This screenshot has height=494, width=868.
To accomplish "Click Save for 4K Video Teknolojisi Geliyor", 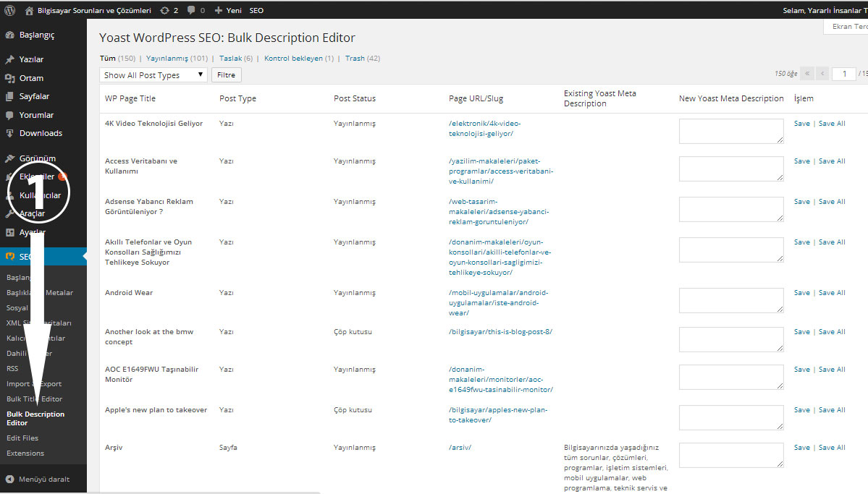I will tap(801, 124).
